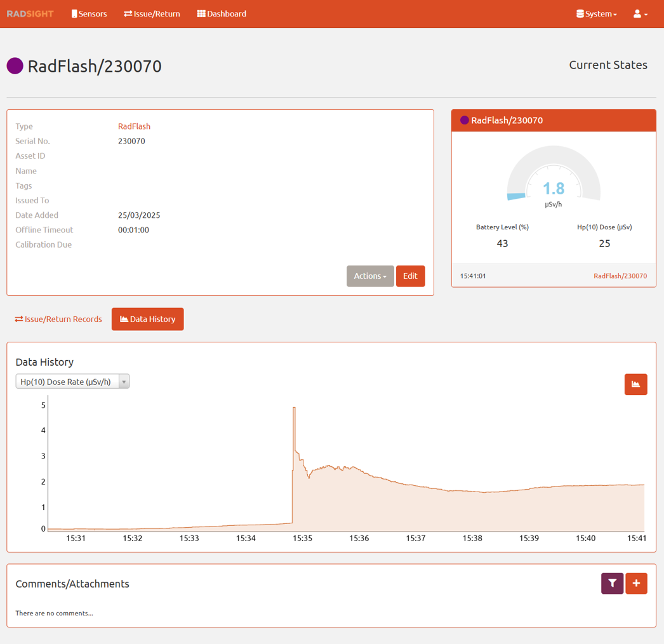Viewport: 664px width, 644px height.
Task: Open RadFlash/230070 link in card footer
Action: click(x=620, y=276)
